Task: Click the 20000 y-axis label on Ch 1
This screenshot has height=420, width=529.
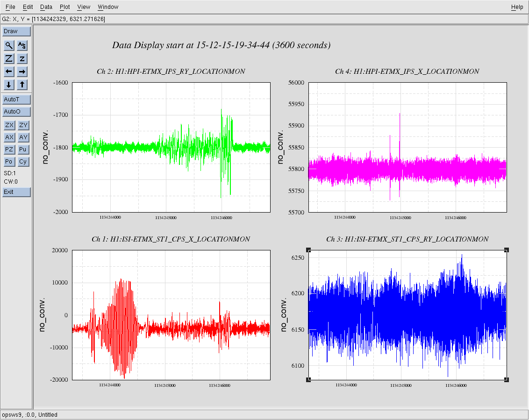Action: 60,250
